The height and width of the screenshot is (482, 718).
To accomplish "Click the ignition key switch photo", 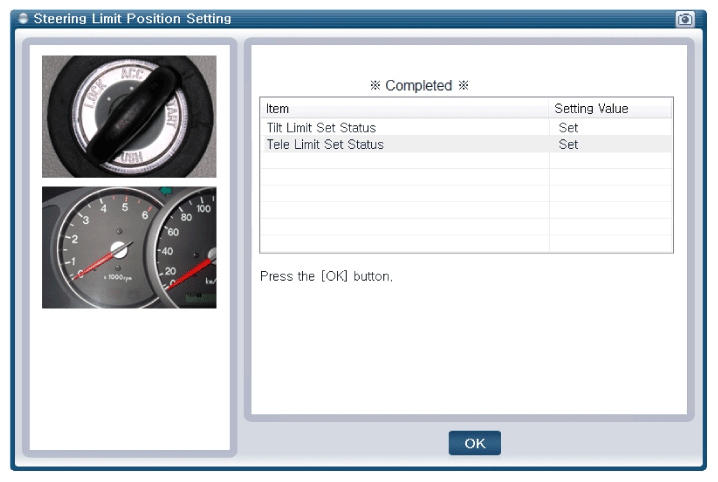I will click(x=129, y=116).
